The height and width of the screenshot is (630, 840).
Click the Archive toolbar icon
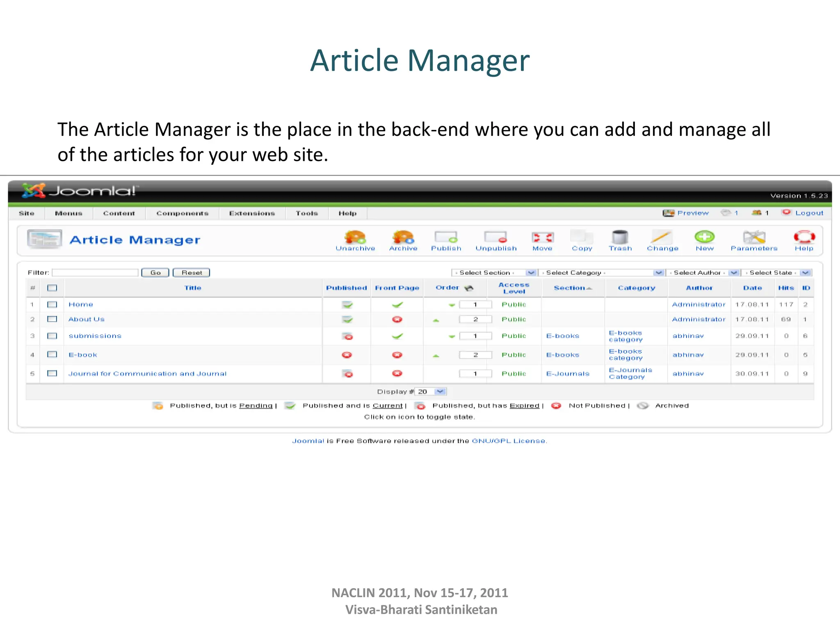point(403,241)
